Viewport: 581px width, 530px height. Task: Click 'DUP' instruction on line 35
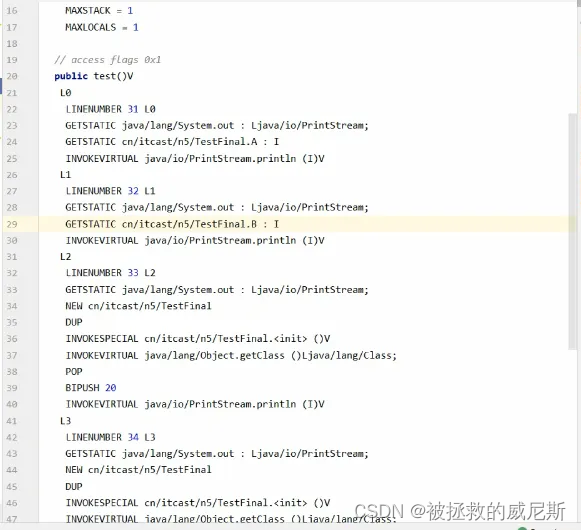pos(74,322)
